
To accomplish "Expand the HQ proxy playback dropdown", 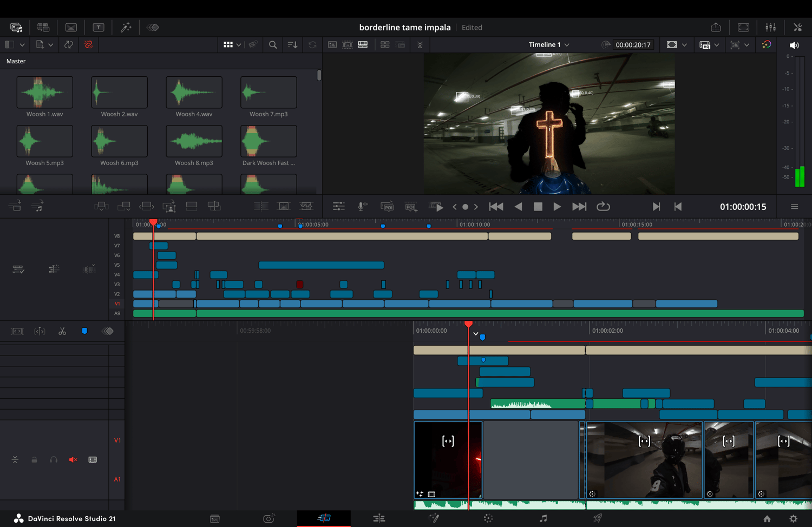I will (717, 45).
